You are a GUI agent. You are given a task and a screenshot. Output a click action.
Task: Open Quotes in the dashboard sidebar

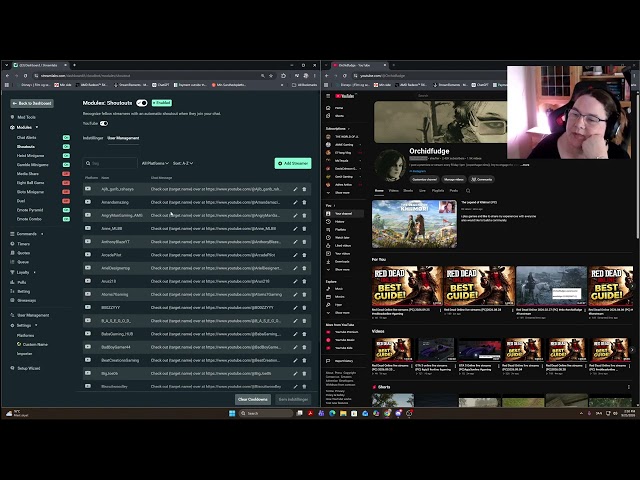click(23, 253)
